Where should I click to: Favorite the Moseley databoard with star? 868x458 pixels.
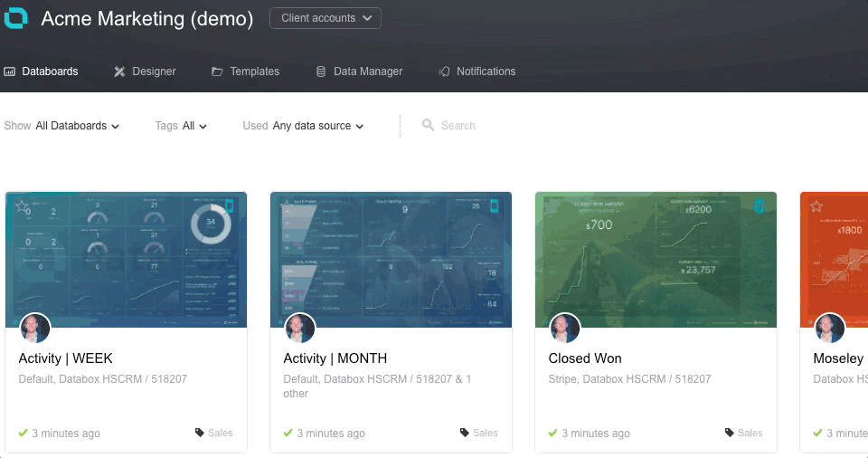pyautogui.click(x=816, y=207)
